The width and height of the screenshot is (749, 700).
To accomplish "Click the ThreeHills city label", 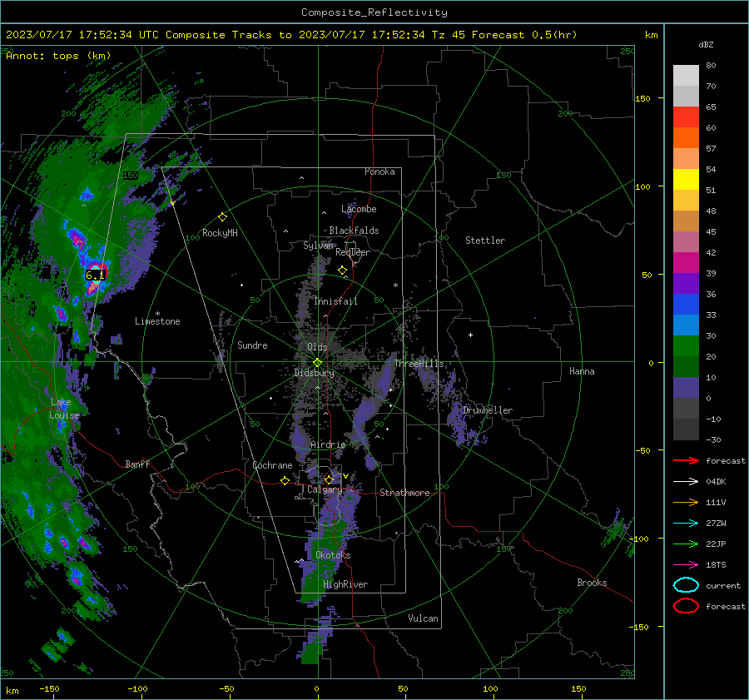I will click(419, 364).
